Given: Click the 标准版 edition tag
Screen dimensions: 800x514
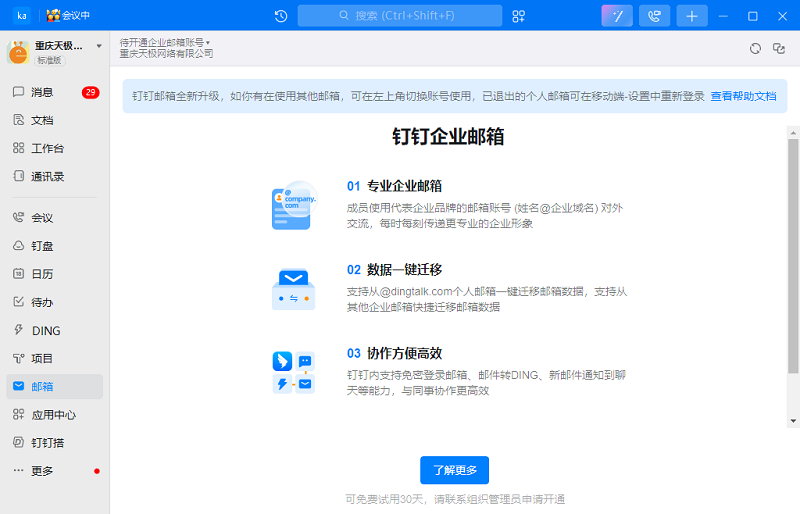Looking at the screenshot, I should tap(49, 60).
